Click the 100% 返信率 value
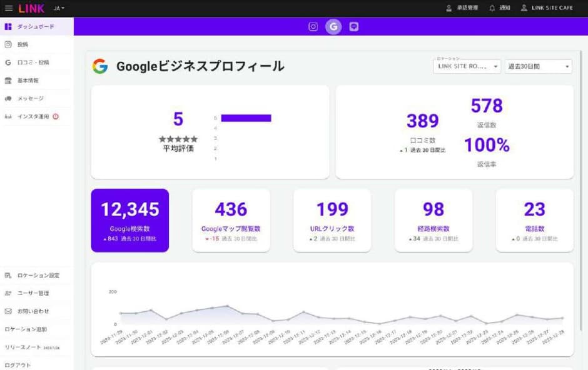 pyautogui.click(x=487, y=145)
